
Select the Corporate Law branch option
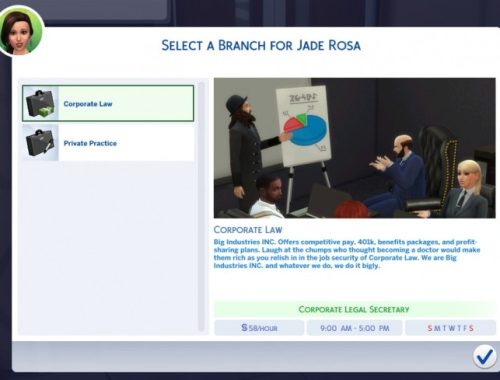coord(108,103)
